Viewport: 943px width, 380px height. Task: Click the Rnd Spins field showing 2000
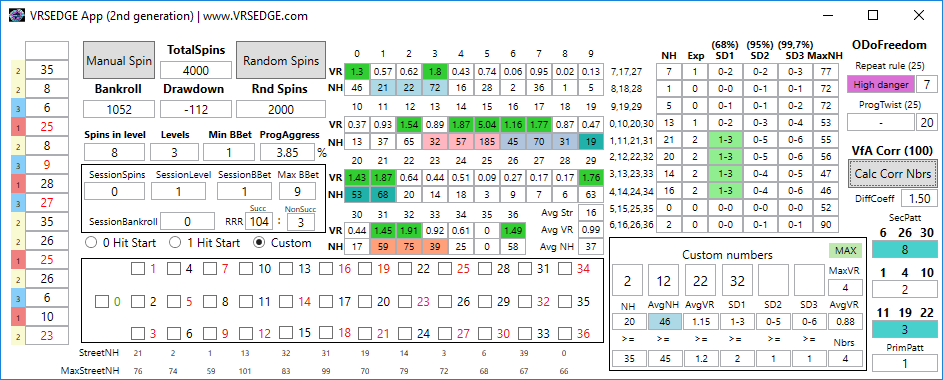click(x=281, y=109)
